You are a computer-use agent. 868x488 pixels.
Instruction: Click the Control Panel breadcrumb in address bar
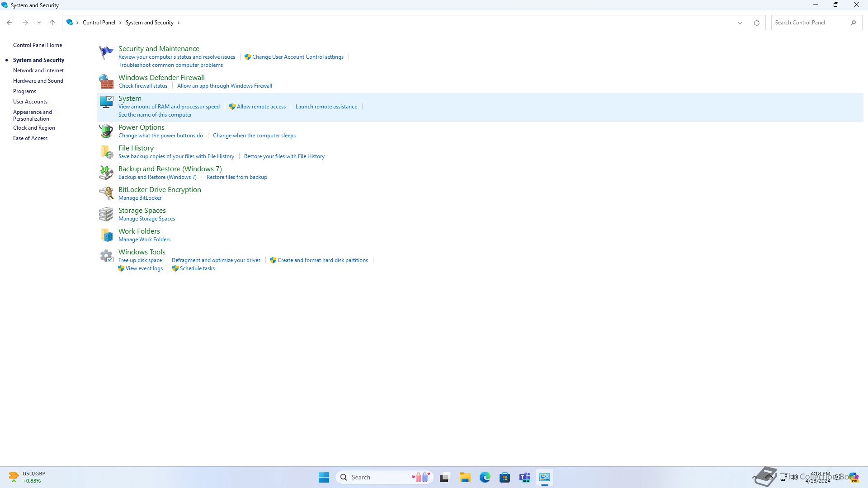pyautogui.click(x=99, y=23)
